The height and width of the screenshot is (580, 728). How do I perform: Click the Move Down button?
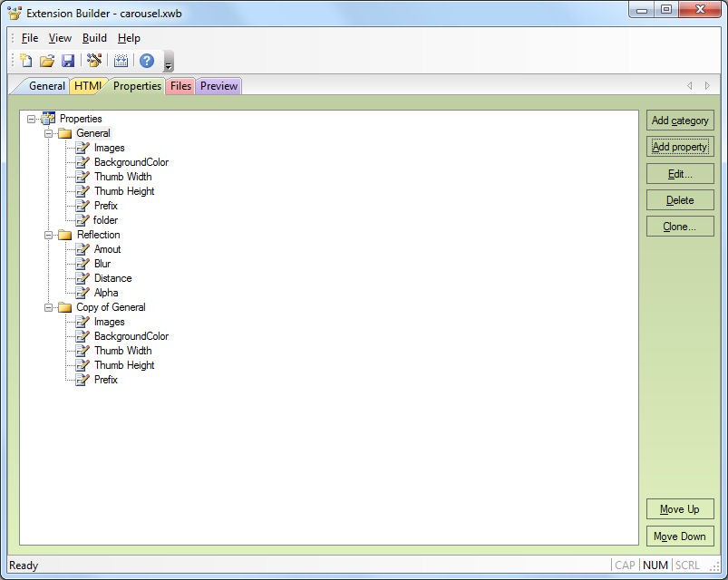click(x=680, y=536)
